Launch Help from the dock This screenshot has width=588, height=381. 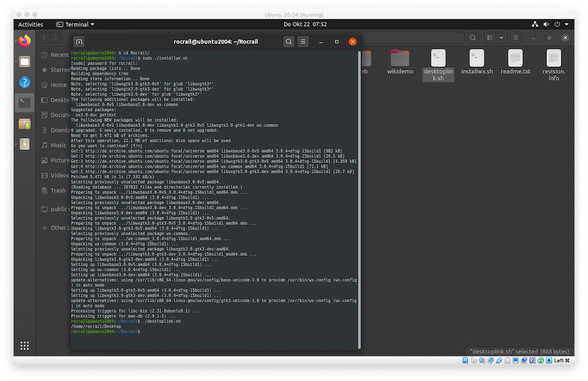(x=24, y=82)
